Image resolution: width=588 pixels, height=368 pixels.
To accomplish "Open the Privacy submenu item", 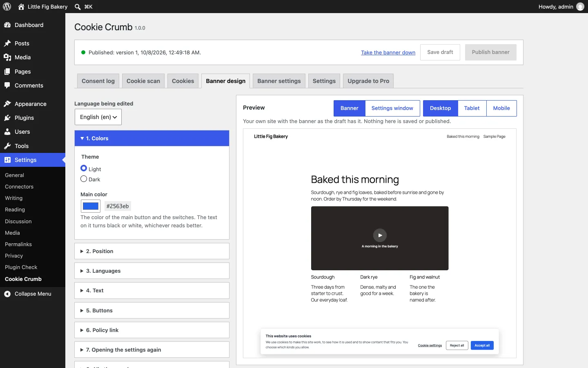I will pyautogui.click(x=14, y=256).
